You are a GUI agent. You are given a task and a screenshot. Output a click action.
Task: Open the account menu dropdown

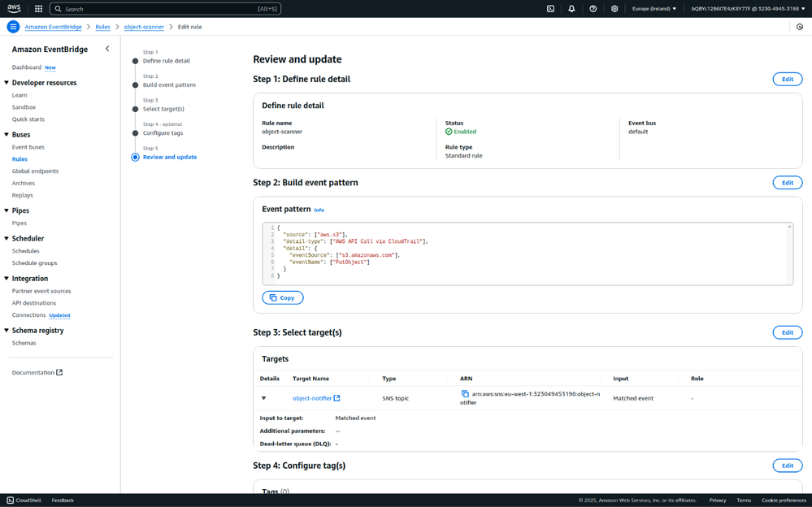tap(749, 9)
